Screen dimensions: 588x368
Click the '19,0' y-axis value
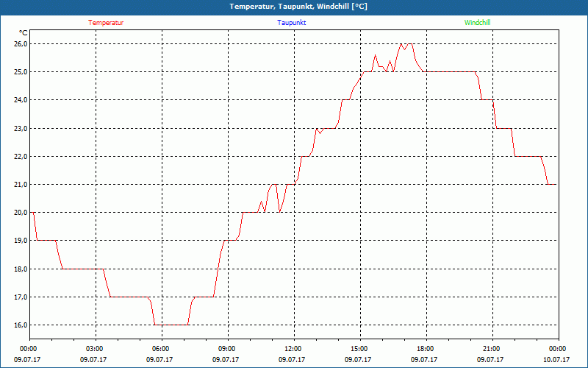(21, 241)
